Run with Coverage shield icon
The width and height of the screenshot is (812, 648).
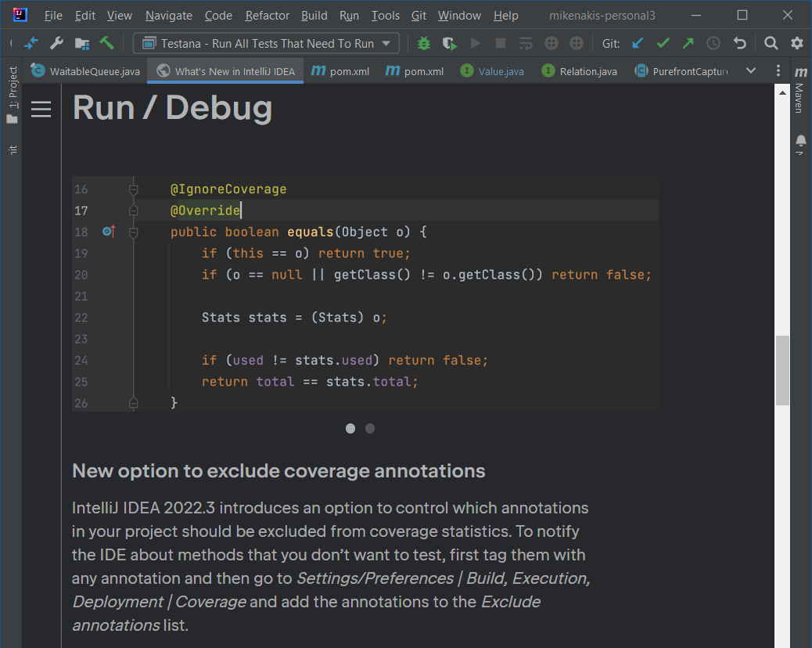[449, 44]
